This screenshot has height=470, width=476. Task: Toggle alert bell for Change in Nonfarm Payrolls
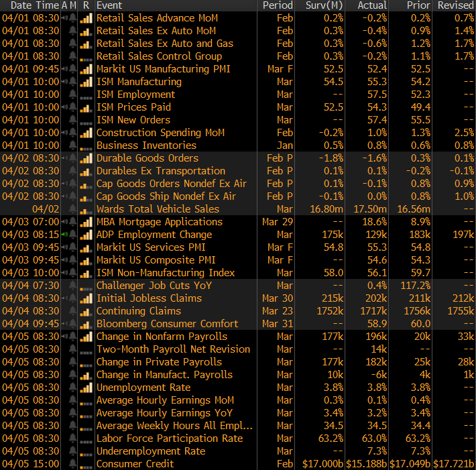coord(72,337)
